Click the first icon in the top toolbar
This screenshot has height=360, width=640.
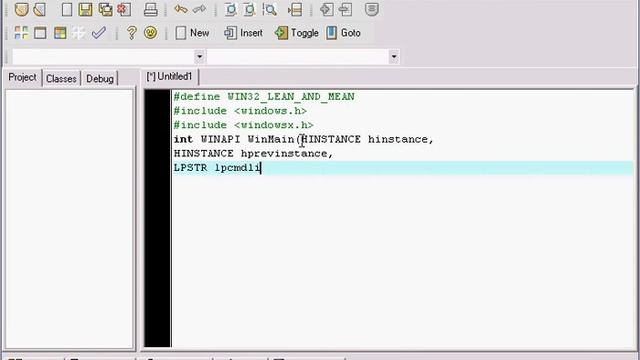21,9
